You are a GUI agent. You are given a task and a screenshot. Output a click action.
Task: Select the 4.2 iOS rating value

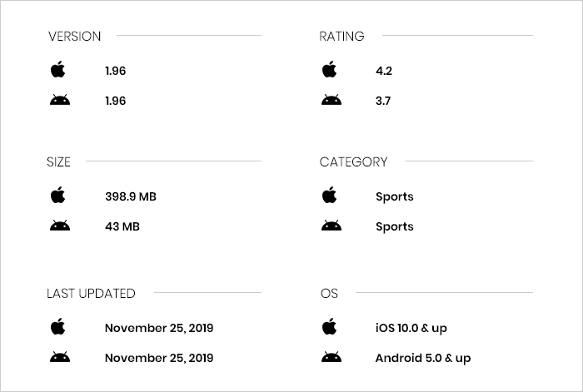coord(384,72)
